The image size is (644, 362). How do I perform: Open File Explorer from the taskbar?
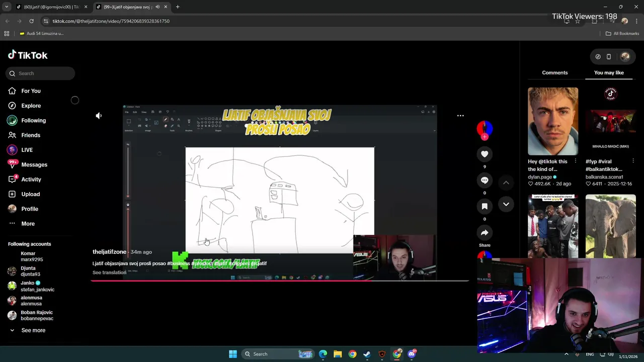[338, 354]
